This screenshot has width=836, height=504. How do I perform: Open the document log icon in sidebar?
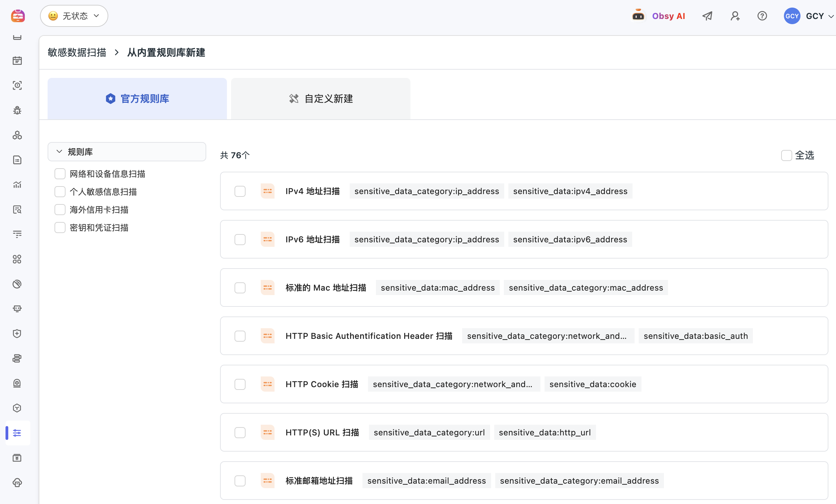coord(17,160)
